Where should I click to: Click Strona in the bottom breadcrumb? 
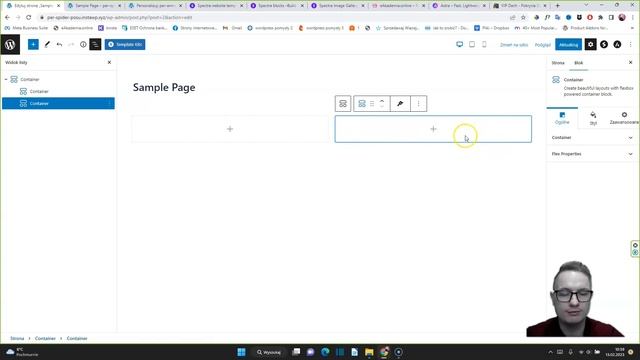point(17,338)
